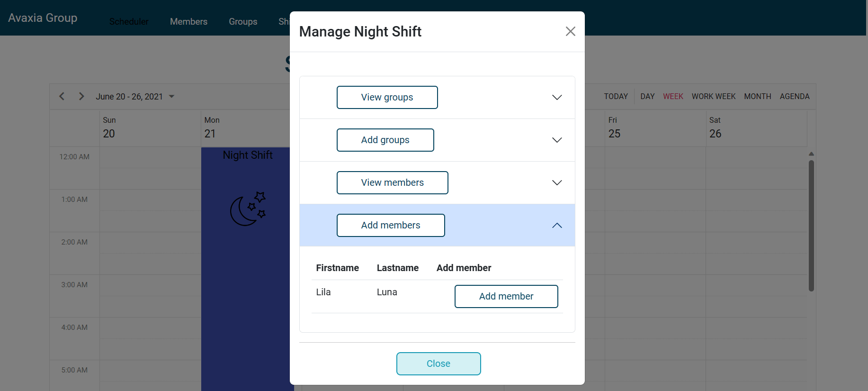Open the Members navigation item

coord(188,21)
